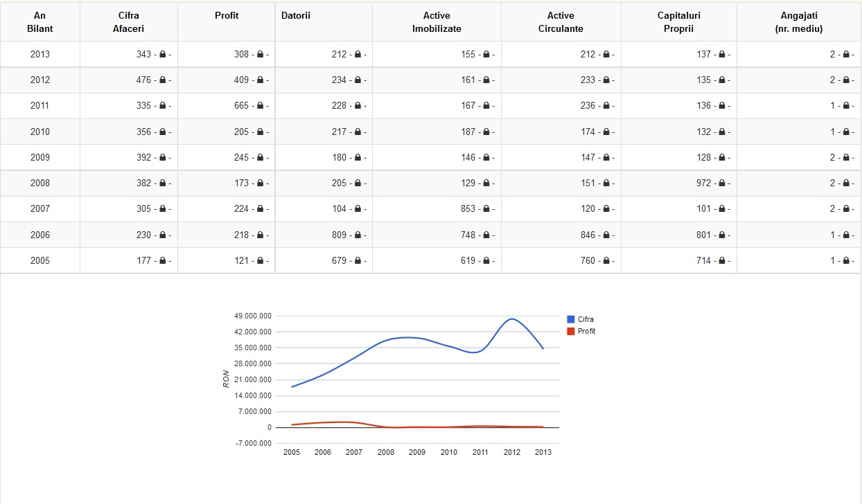Select the 2013 year cell in table
Screen dimensions: 862x504
click(40, 55)
